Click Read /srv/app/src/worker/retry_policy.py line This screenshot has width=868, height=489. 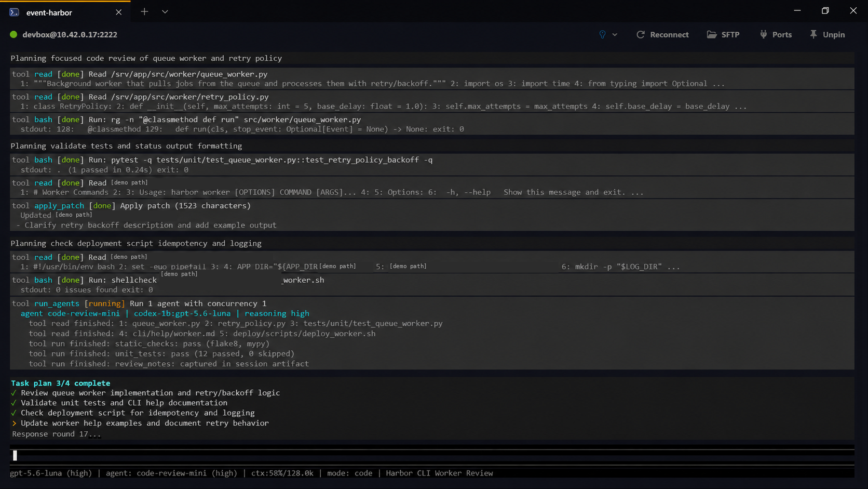pos(140,97)
